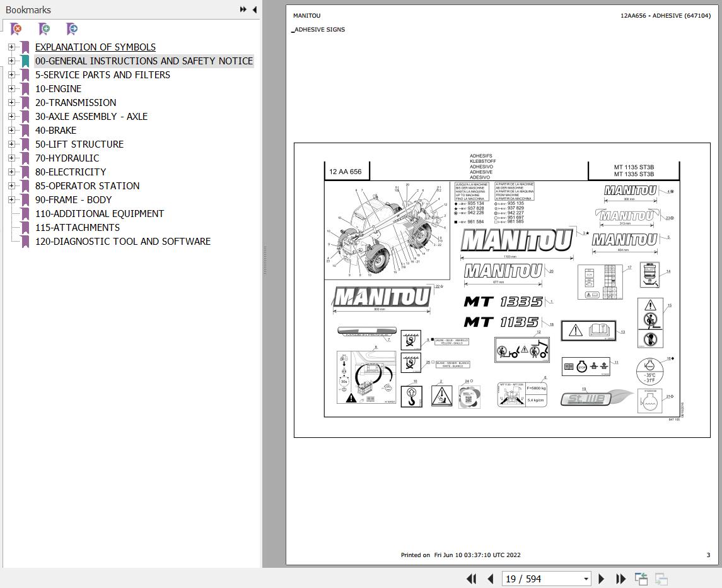The image size is (722, 588).
Task: Click the panel splitter grip handle
Action: (x=265, y=261)
